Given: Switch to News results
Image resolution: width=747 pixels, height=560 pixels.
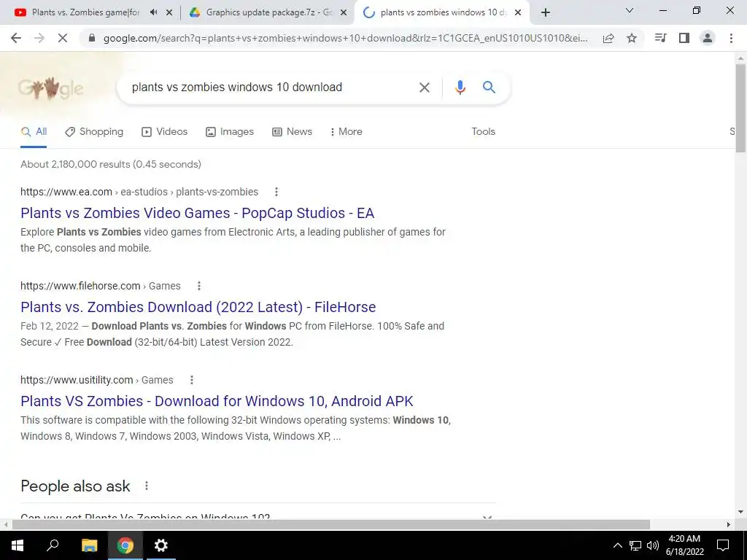Looking at the screenshot, I should (x=292, y=132).
